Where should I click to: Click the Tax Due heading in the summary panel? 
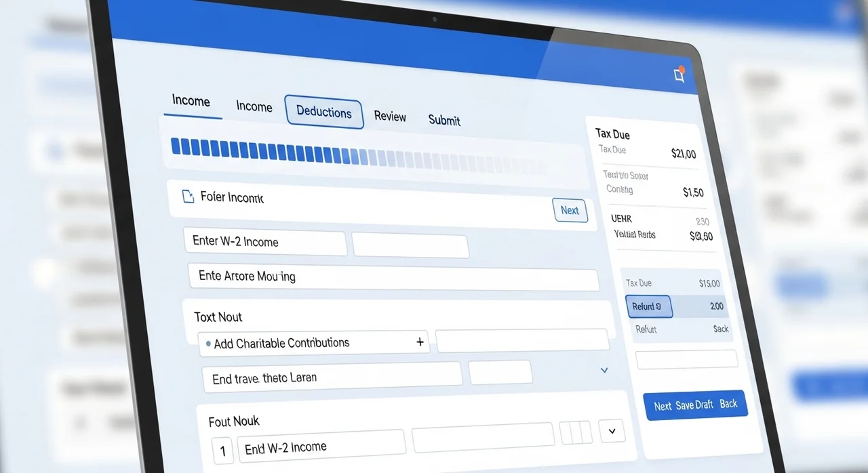612,133
